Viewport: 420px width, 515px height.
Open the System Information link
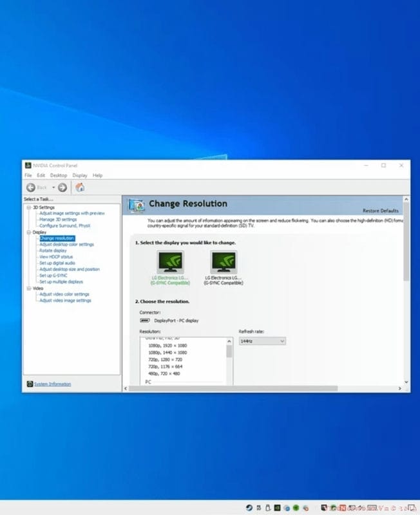coord(52,384)
